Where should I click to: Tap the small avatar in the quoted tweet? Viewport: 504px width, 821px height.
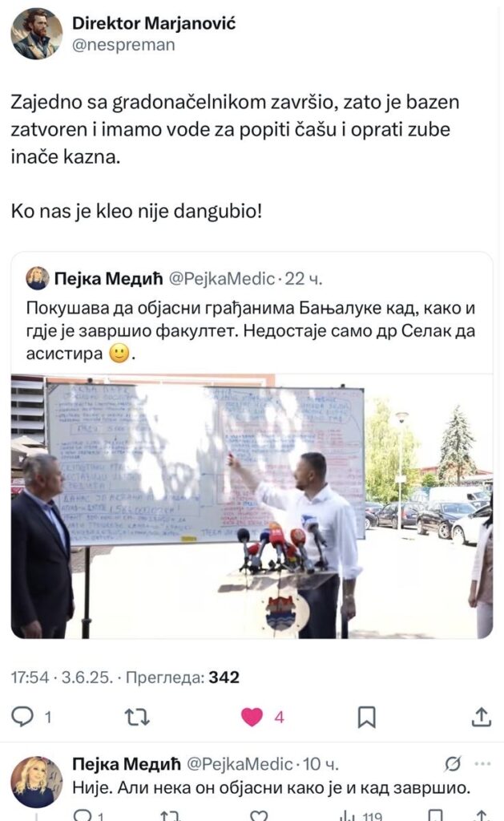37,278
